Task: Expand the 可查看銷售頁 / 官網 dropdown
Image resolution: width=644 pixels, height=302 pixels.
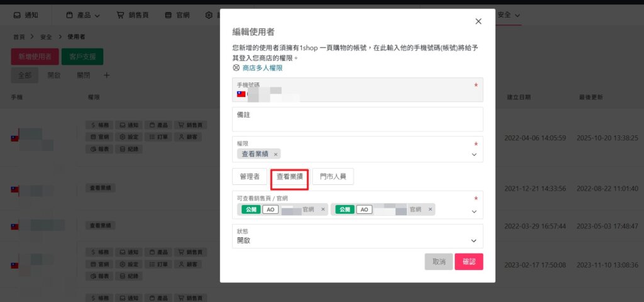Action: click(x=474, y=211)
